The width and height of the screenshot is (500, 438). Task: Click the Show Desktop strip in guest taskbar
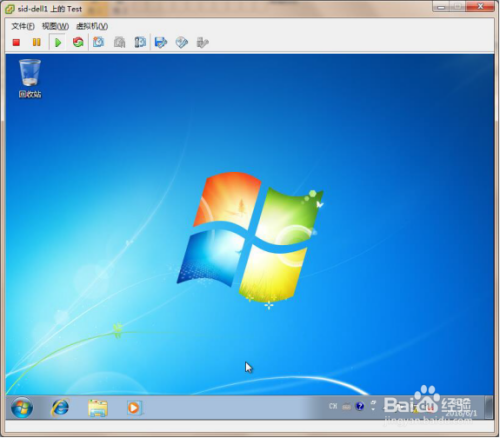489,407
